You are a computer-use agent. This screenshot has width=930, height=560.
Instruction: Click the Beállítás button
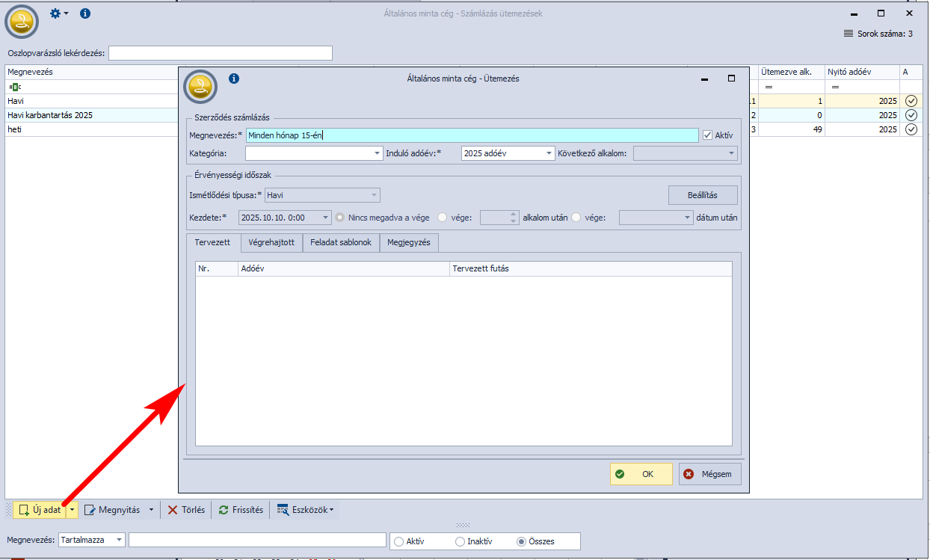click(x=702, y=195)
